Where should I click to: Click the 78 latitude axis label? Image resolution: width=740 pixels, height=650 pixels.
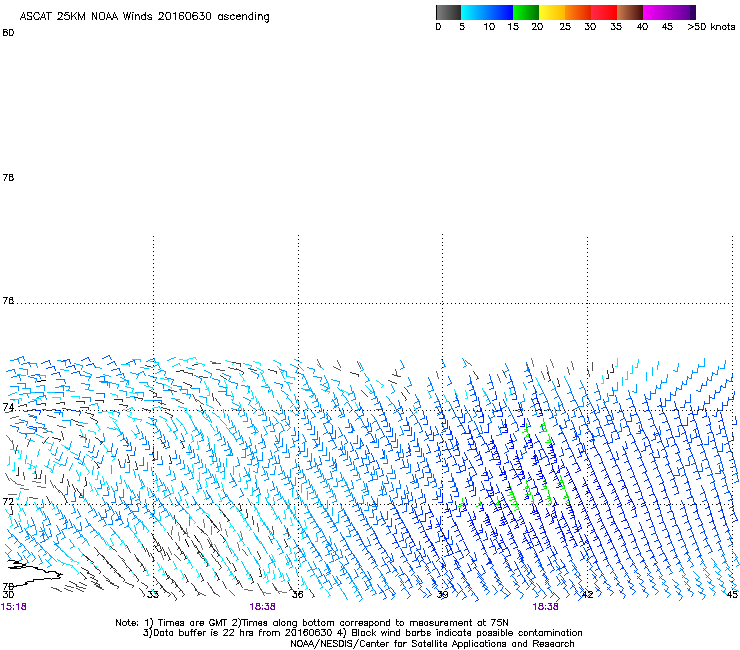[8, 178]
